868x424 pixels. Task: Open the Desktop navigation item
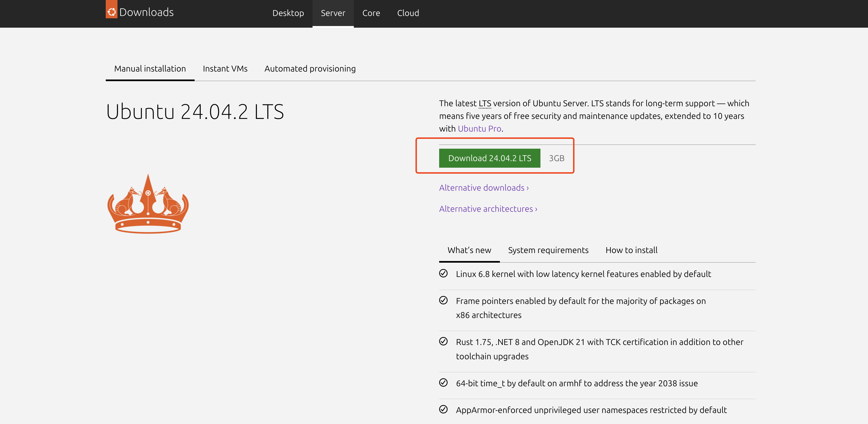(288, 13)
